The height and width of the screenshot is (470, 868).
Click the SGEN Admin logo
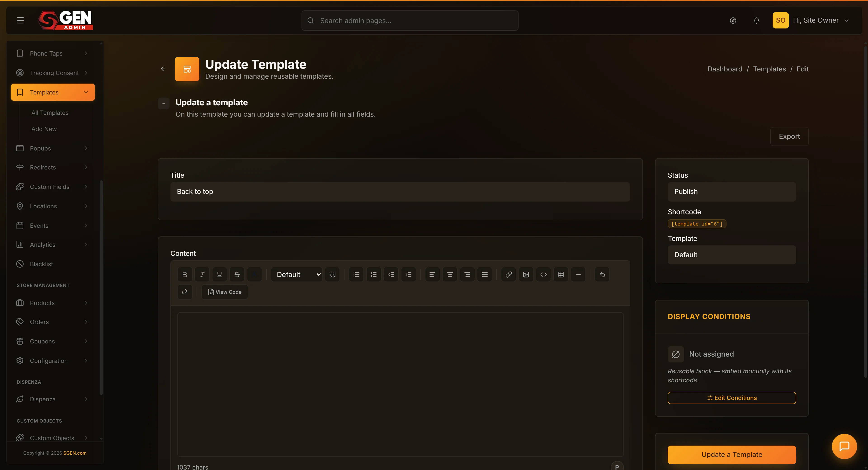pos(65,20)
